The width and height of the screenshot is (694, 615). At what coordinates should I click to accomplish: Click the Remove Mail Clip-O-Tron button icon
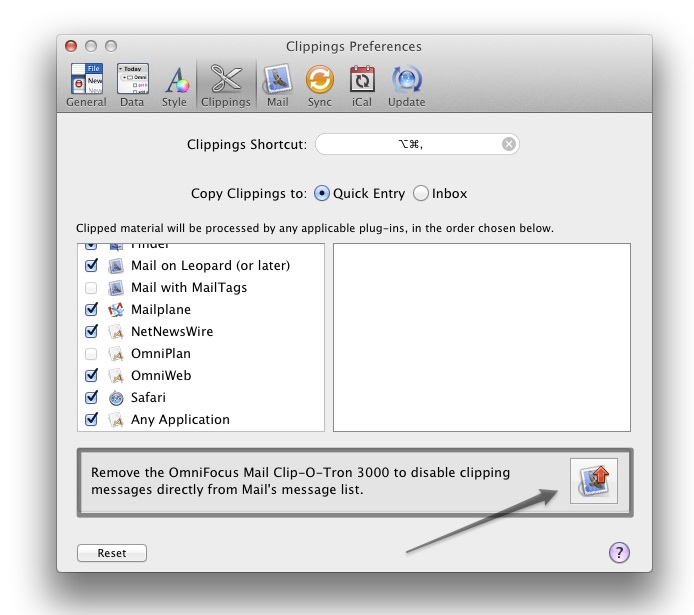click(x=594, y=483)
